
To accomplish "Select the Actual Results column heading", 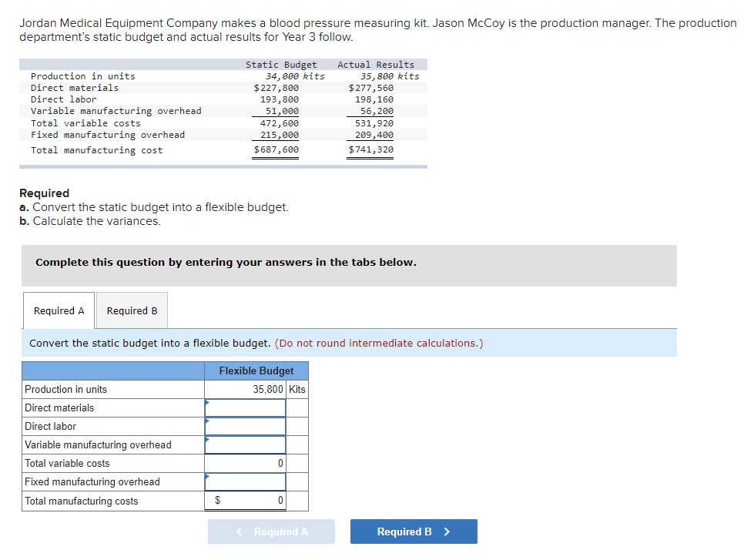I will click(x=376, y=65).
